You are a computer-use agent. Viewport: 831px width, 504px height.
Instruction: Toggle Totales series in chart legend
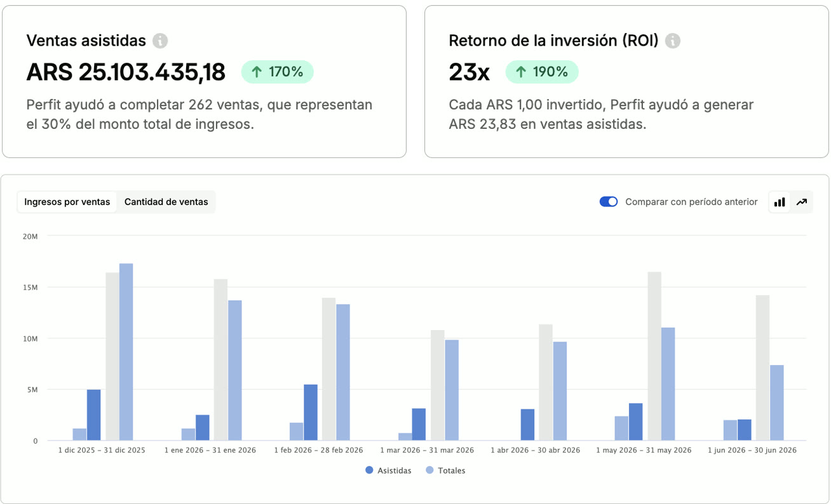coord(445,470)
